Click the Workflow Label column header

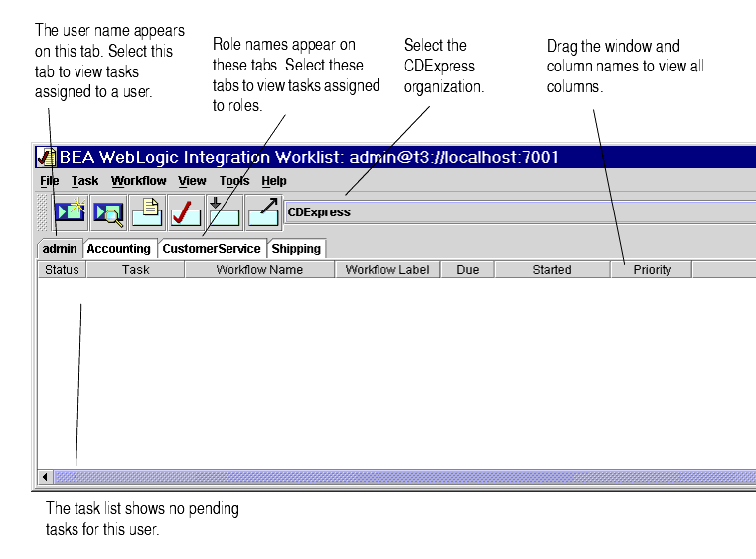[387, 270]
